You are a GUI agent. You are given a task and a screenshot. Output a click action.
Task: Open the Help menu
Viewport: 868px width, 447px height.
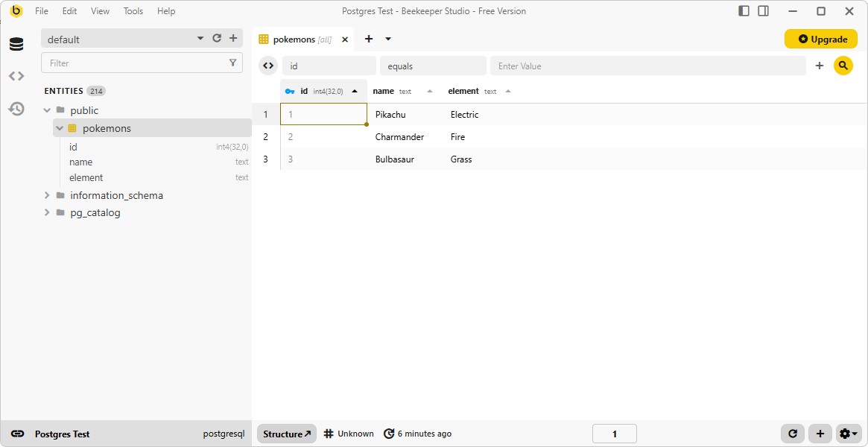pos(166,11)
